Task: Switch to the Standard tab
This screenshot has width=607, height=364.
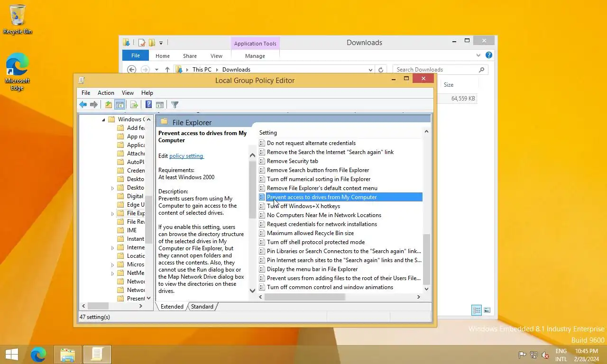Action: [x=202, y=307]
